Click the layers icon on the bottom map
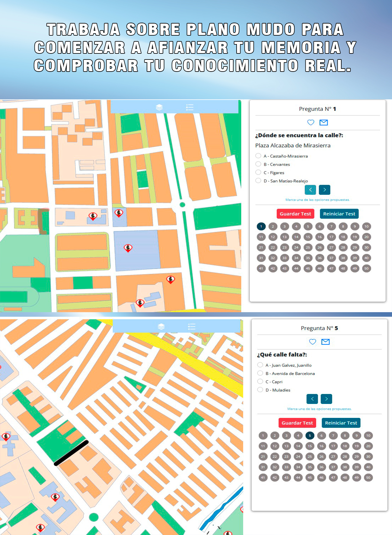This screenshot has height=535, width=392. point(161,326)
